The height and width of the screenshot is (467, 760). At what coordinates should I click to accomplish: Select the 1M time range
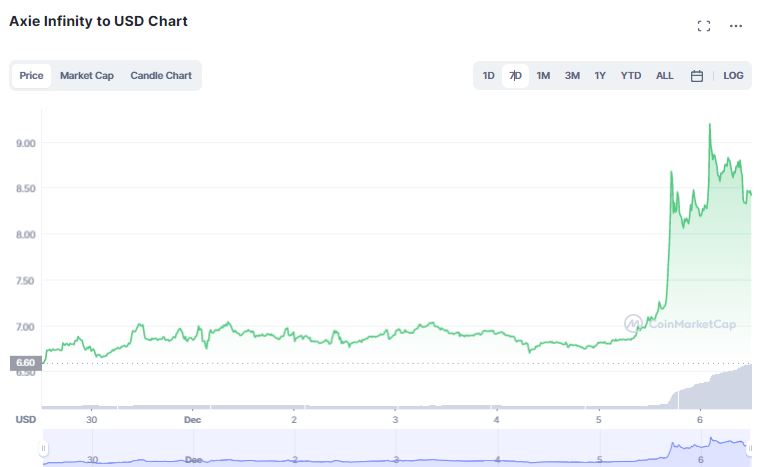tap(543, 76)
